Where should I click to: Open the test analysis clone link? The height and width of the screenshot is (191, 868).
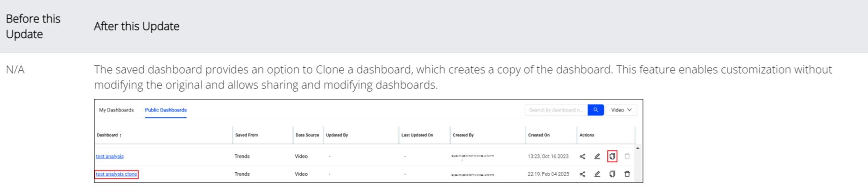[x=116, y=174]
